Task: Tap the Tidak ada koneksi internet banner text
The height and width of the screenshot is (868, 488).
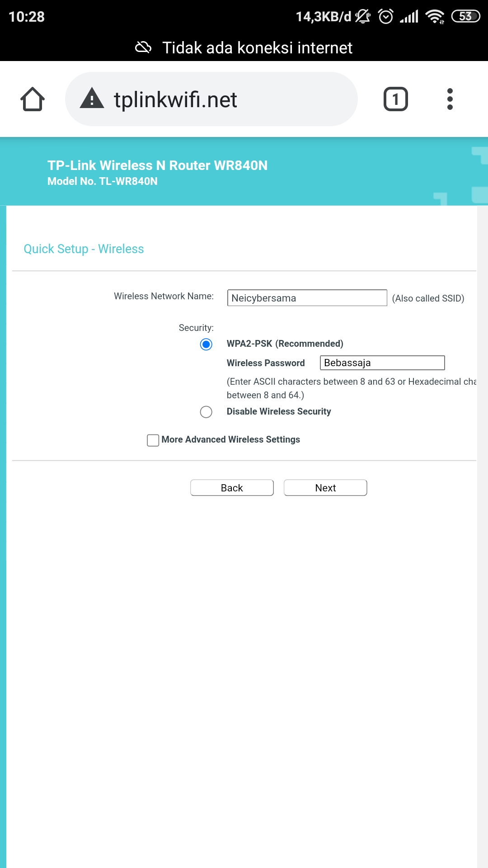Action: (x=257, y=47)
